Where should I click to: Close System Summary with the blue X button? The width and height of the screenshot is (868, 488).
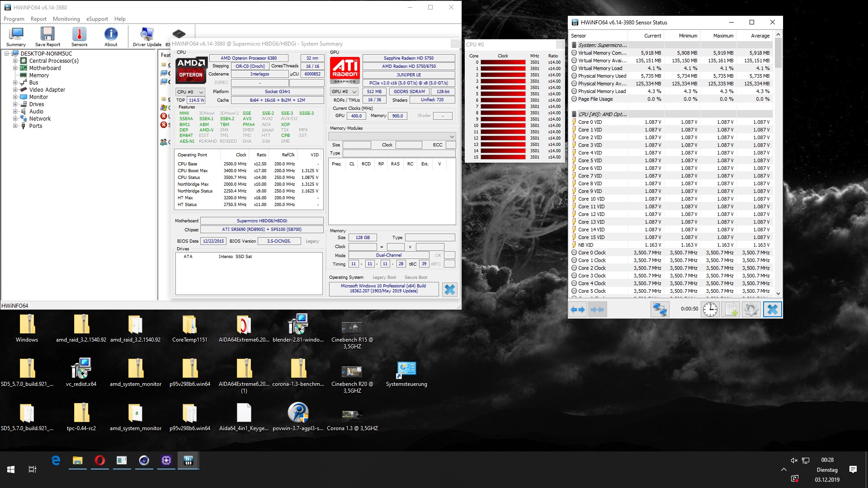click(449, 290)
